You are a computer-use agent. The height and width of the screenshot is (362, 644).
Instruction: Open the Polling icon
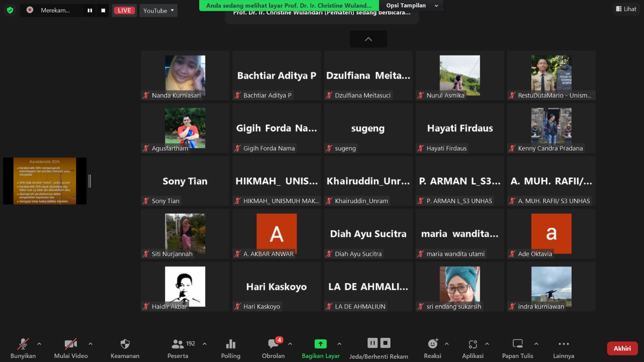pos(231,344)
